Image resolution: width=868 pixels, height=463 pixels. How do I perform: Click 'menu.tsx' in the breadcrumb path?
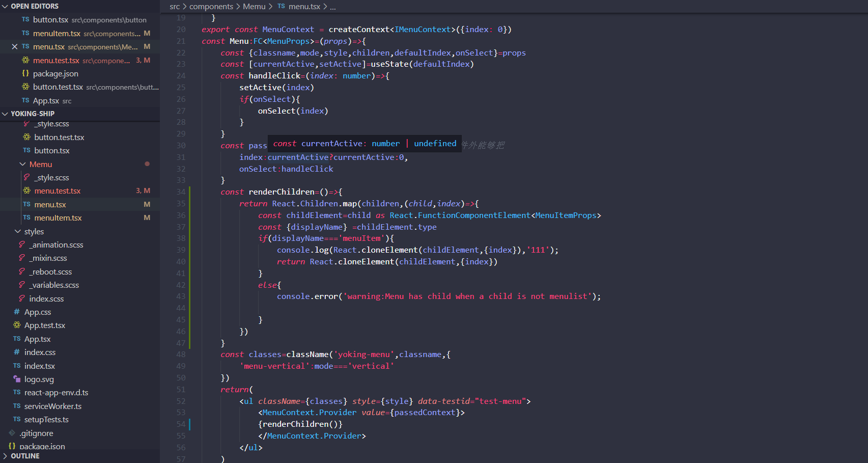click(x=304, y=7)
